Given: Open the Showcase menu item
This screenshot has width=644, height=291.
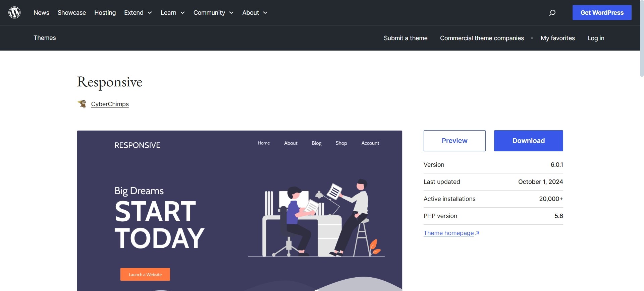Looking at the screenshot, I should (x=72, y=13).
